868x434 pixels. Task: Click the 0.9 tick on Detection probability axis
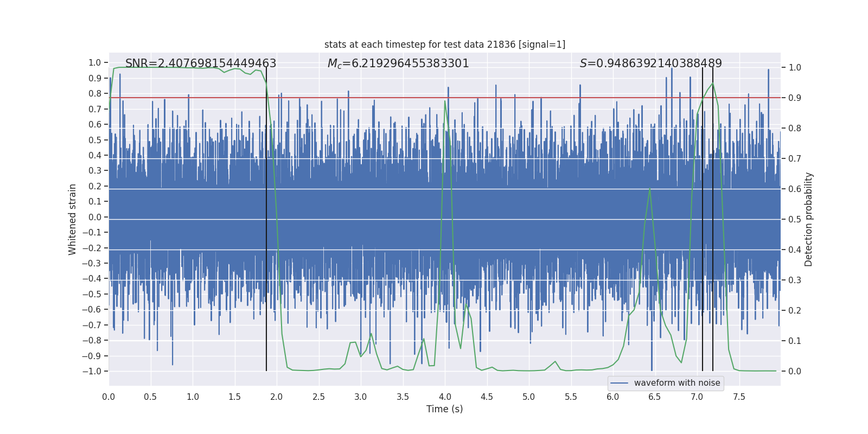pyautogui.click(x=795, y=98)
